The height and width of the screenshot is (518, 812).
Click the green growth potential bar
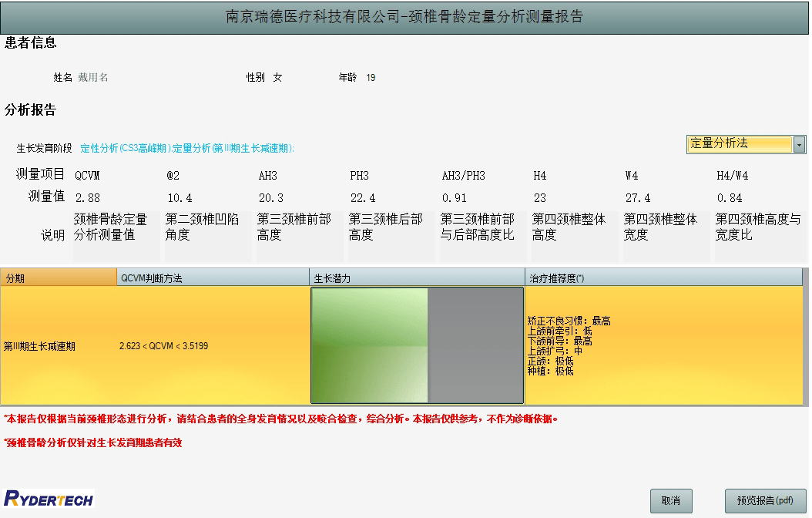click(x=370, y=345)
